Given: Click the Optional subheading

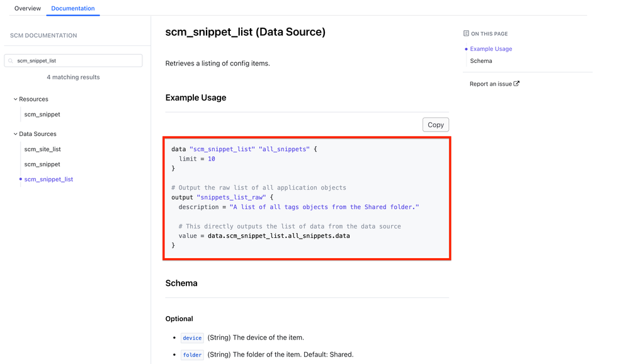Looking at the screenshot, I should point(179,319).
